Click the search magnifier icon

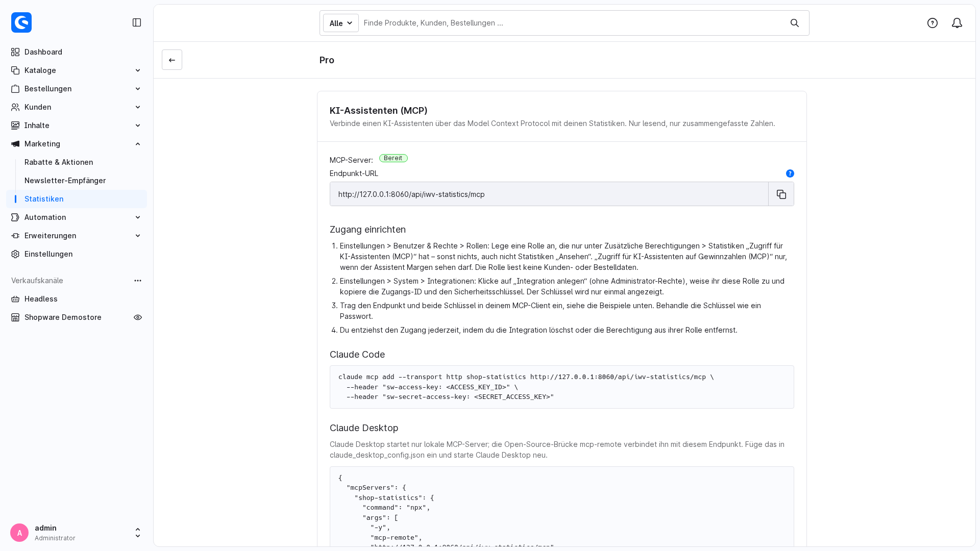tap(795, 23)
